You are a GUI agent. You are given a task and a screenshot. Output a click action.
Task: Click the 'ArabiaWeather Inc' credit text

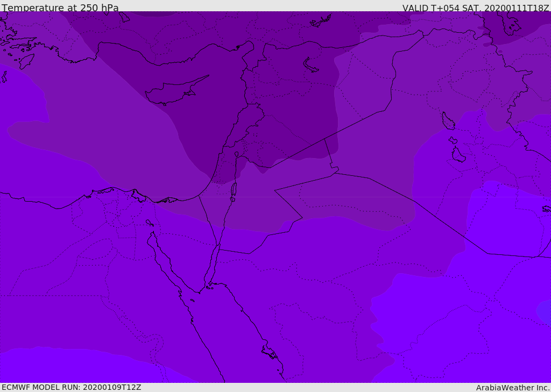[x=512, y=388]
